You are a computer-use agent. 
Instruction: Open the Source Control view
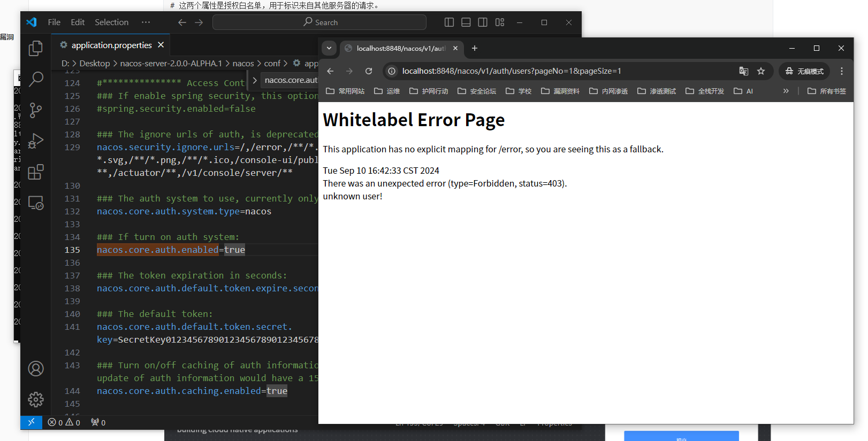pos(35,110)
